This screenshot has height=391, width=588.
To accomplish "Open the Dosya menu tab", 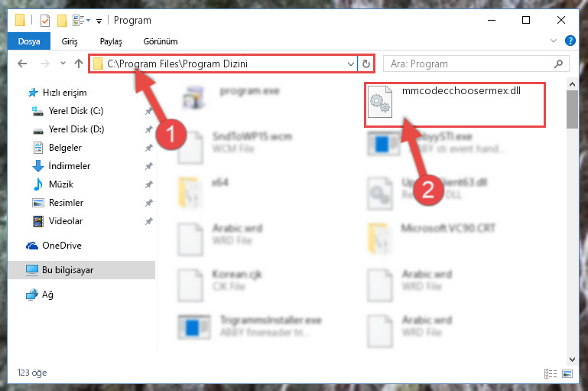I will (x=29, y=41).
